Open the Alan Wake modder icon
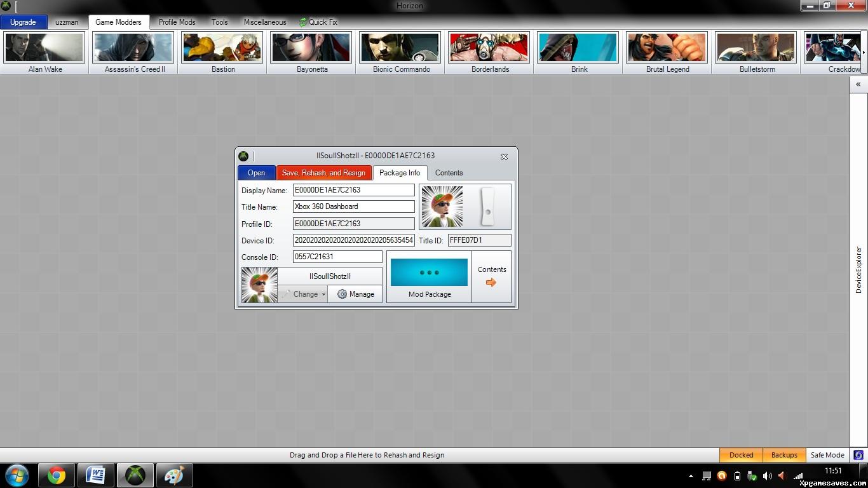 click(44, 48)
